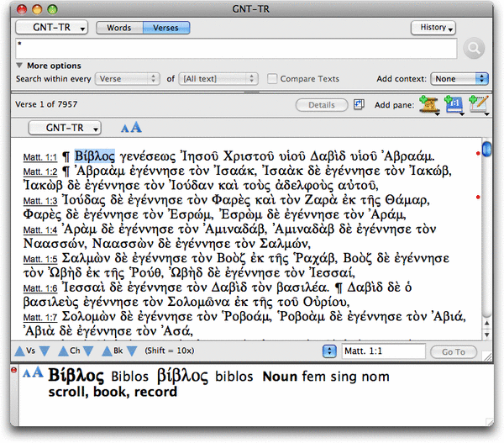
Task: Enable the Compare Texts checkbox
Action: (273, 79)
